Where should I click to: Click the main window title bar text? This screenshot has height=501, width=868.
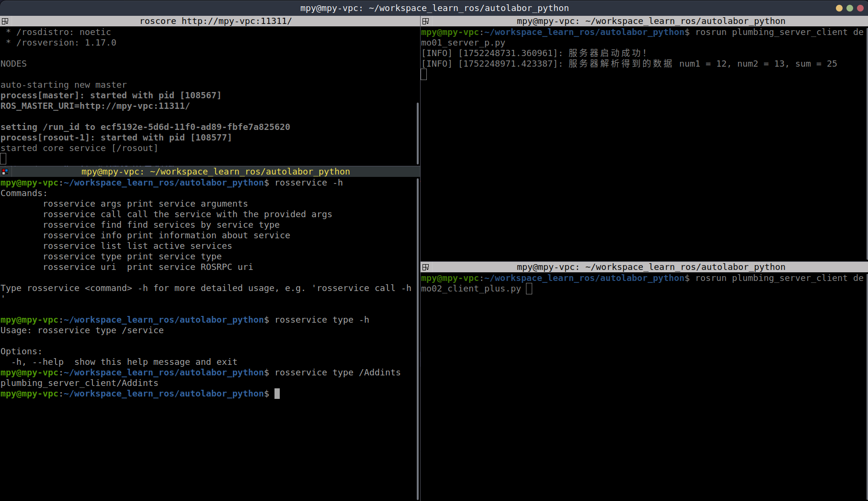pyautogui.click(x=434, y=8)
